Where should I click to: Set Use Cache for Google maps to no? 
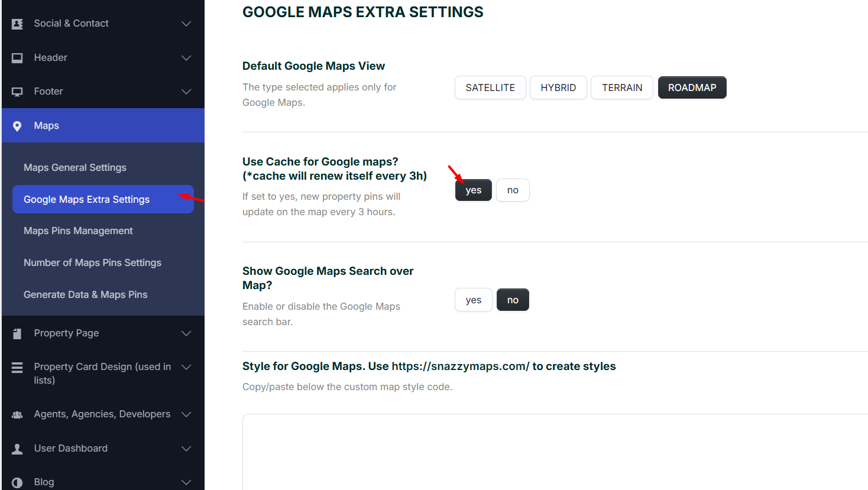[513, 190]
